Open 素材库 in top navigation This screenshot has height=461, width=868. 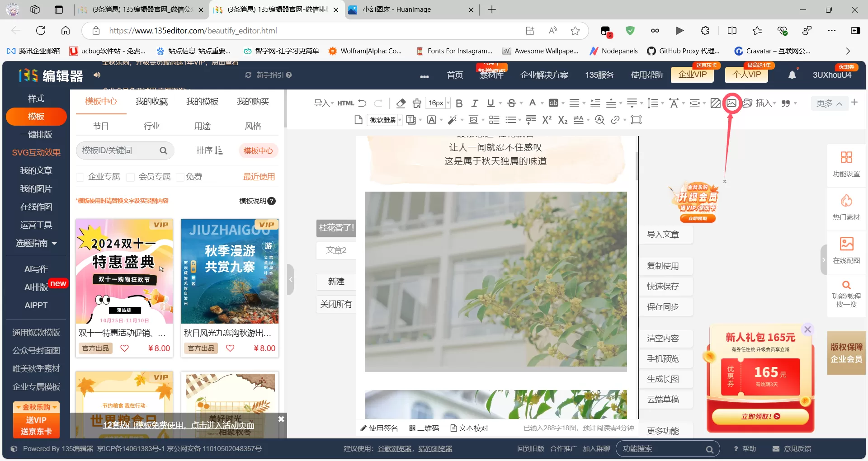tap(491, 75)
